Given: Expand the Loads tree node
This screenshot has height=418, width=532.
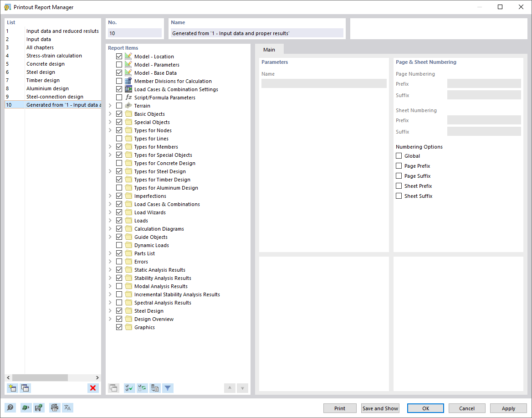Looking at the screenshot, I should tap(110, 221).
